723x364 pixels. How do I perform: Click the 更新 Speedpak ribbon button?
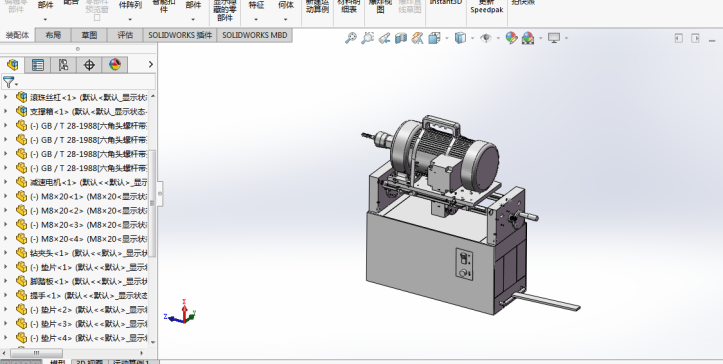click(487, 6)
